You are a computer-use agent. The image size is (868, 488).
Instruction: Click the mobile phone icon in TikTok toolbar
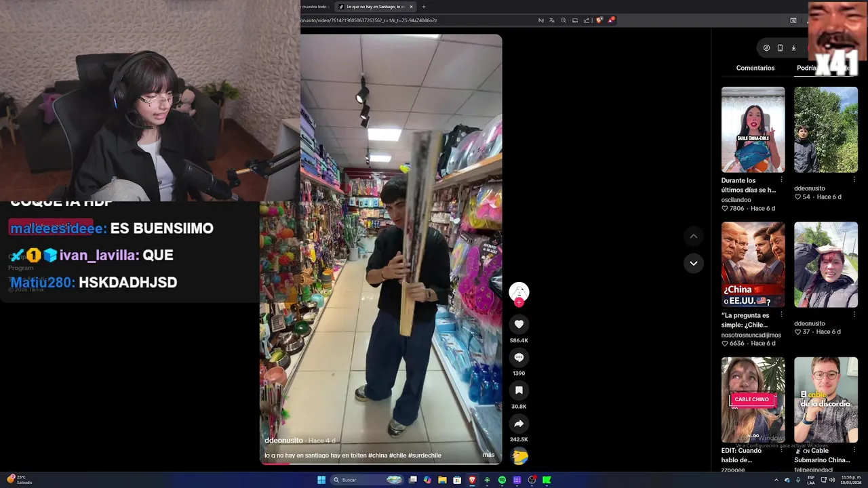click(x=780, y=48)
